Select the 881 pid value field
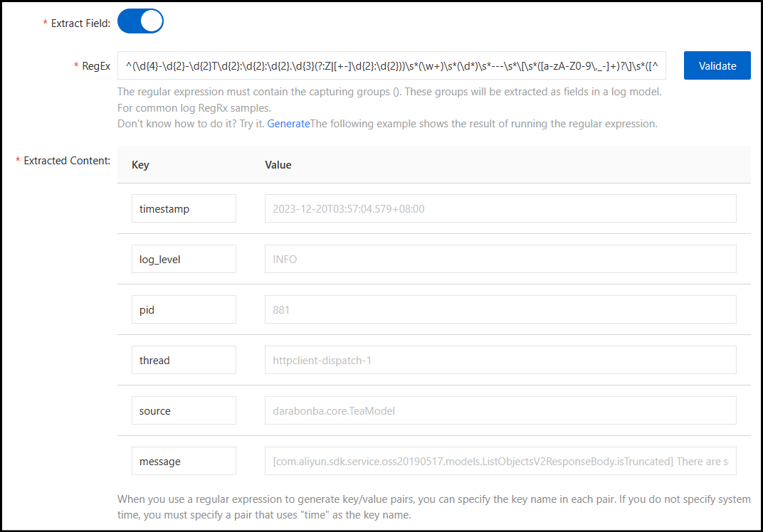763x532 pixels. [500, 310]
